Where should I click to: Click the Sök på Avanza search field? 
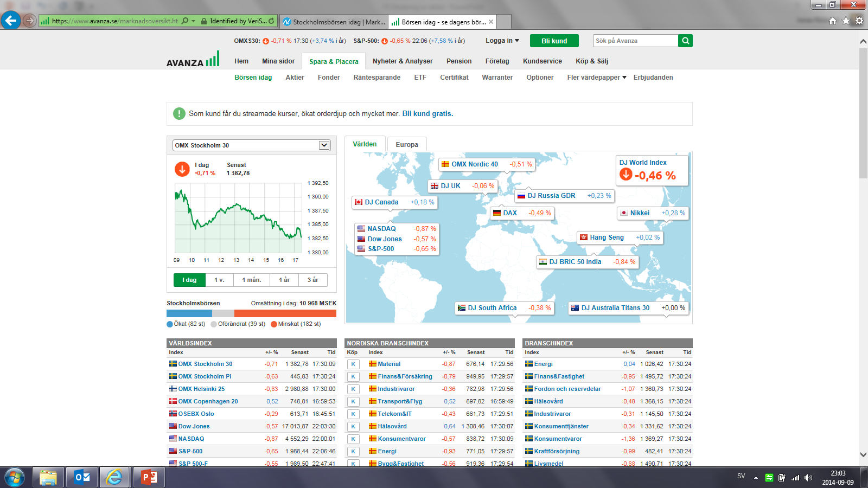[635, 41]
